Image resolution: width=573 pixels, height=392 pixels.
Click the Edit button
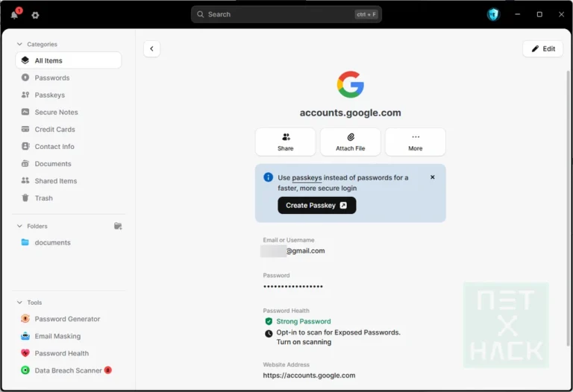(x=542, y=48)
